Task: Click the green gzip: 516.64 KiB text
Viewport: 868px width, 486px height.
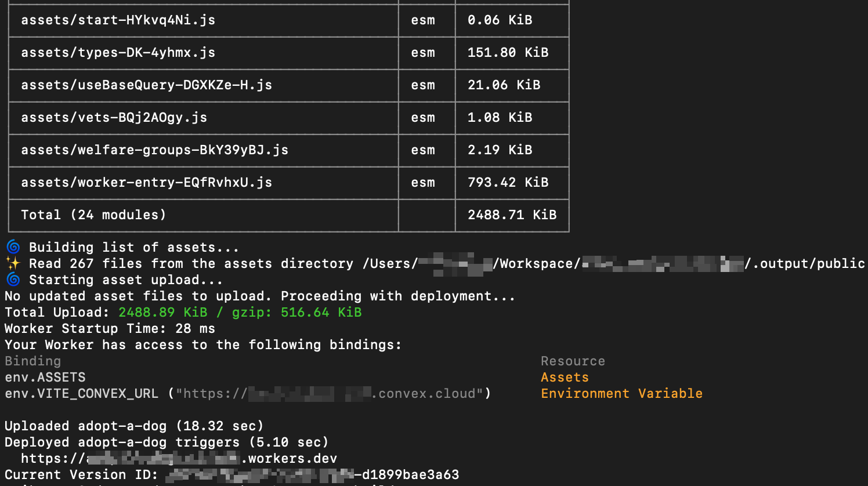Action: (x=296, y=313)
